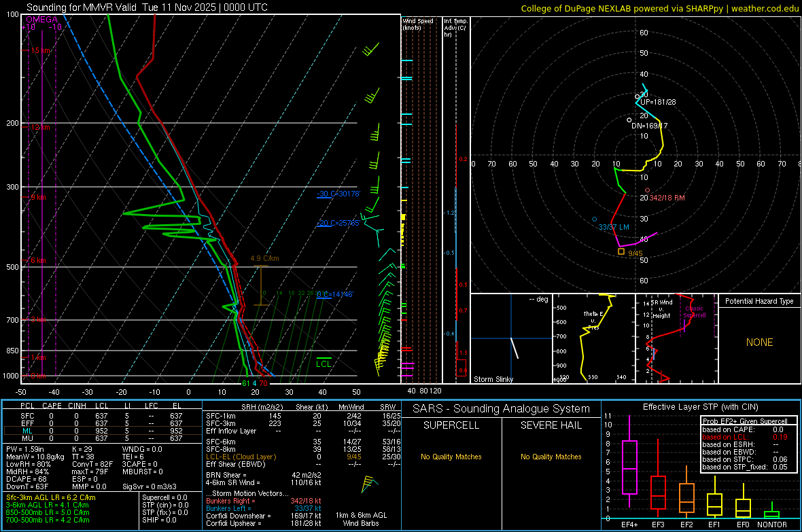The height and width of the screenshot is (532, 802).
Task: Select the SFC-8km shear row
Action: click(303, 449)
